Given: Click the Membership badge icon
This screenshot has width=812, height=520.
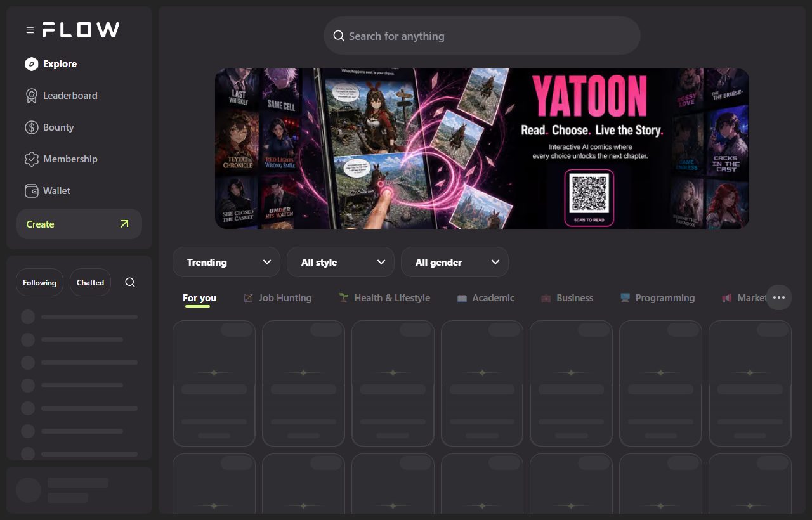Looking at the screenshot, I should pyautogui.click(x=32, y=159).
